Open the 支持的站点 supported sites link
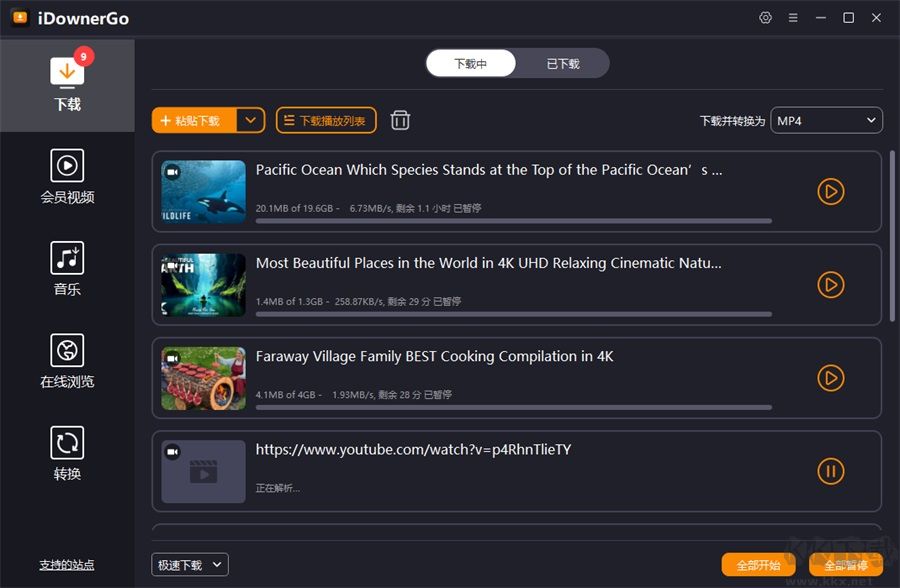The image size is (900, 588). tap(67, 565)
